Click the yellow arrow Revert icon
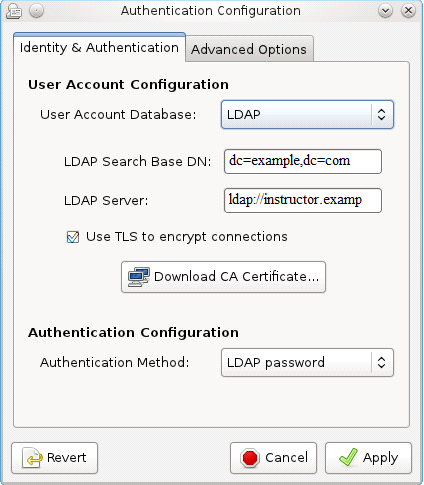Screen dimensions: 424x485 33,458
